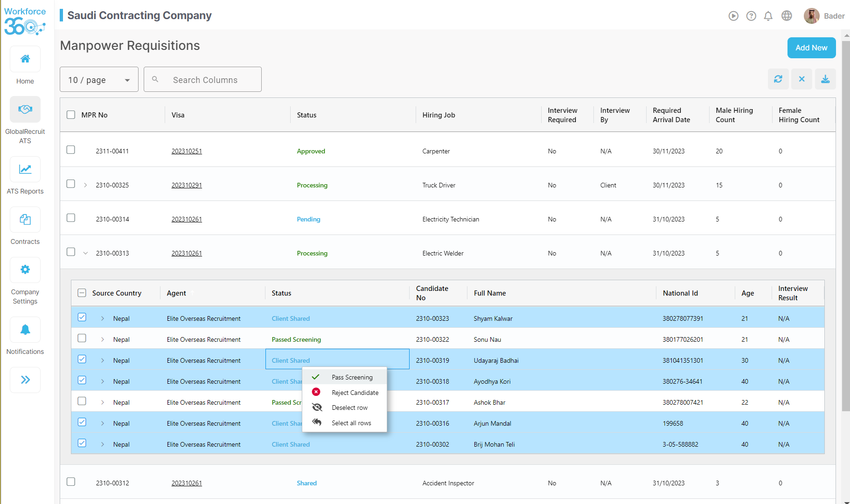Viewport: 850px width, 504px height.
Task: Check the Sonu Nau candidate row
Action: pyautogui.click(x=82, y=338)
